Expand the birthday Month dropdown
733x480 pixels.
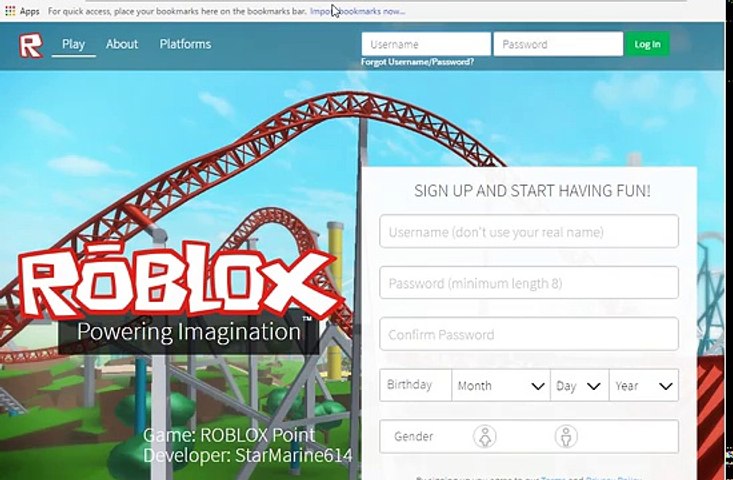[x=501, y=385]
